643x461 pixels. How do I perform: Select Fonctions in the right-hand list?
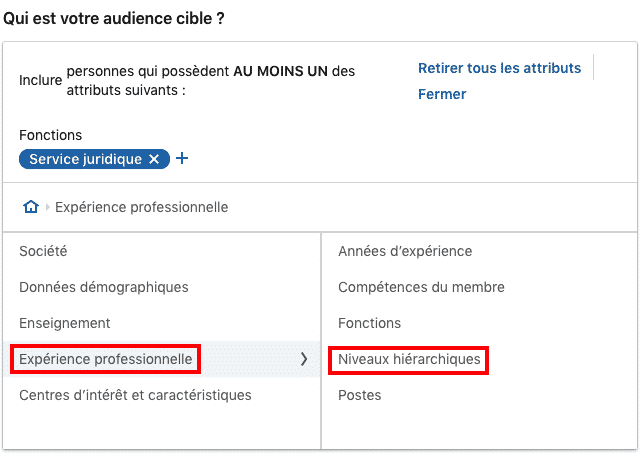(x=369, y=323)
